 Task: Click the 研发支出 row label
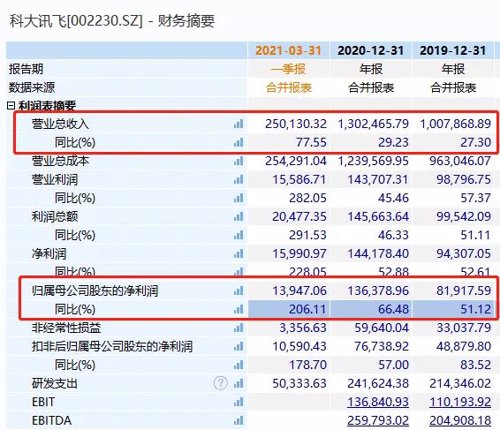coord(55,384)
